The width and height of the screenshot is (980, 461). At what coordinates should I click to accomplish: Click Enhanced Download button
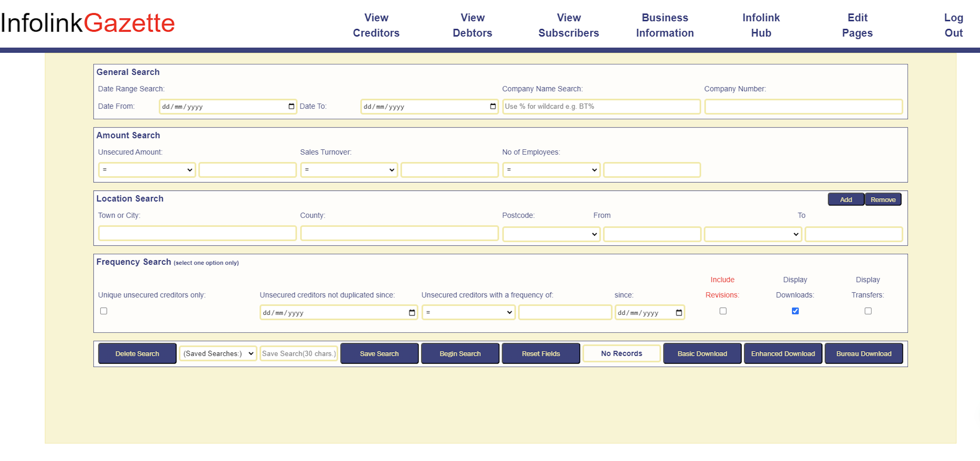pyautogui.click(x=783, y=354)
